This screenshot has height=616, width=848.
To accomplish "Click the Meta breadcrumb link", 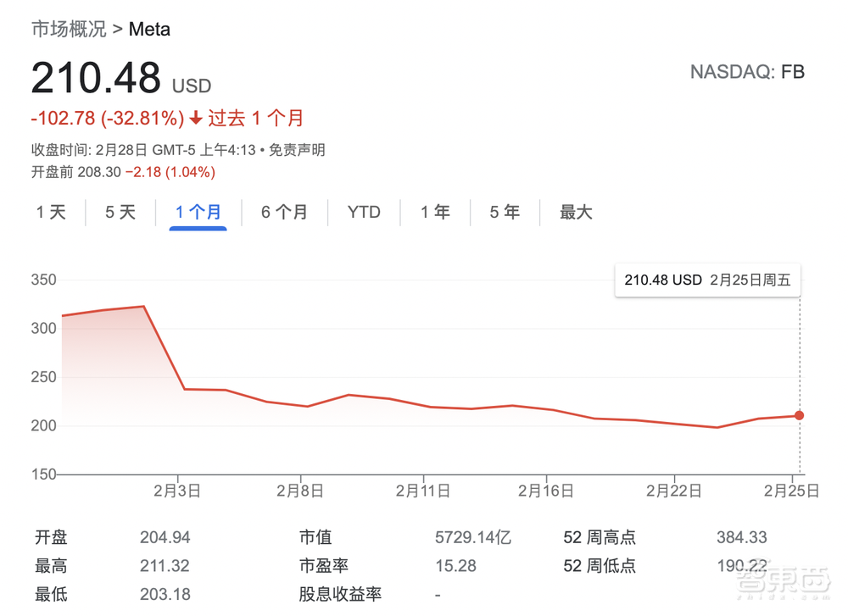I will tap(149, 29).
